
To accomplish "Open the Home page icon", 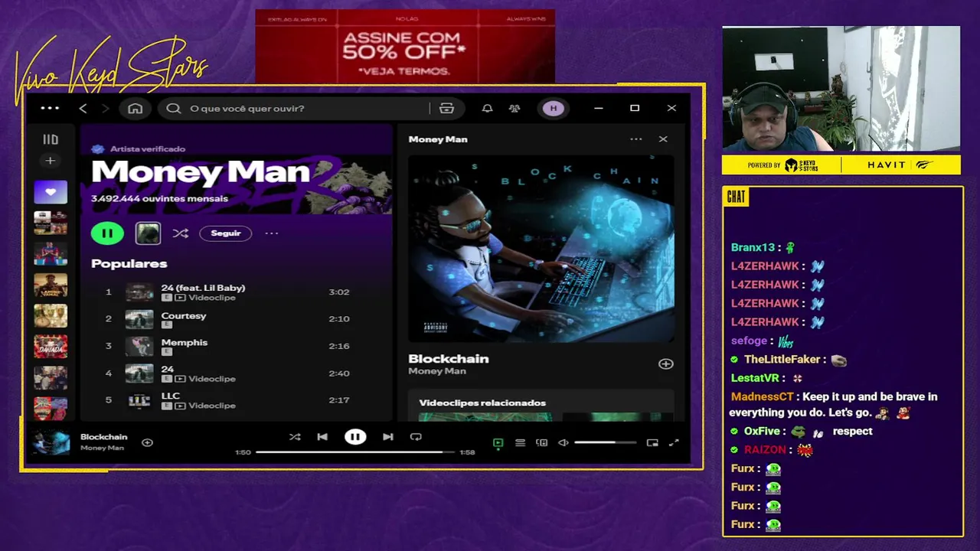I will click(x=136, y=109).
